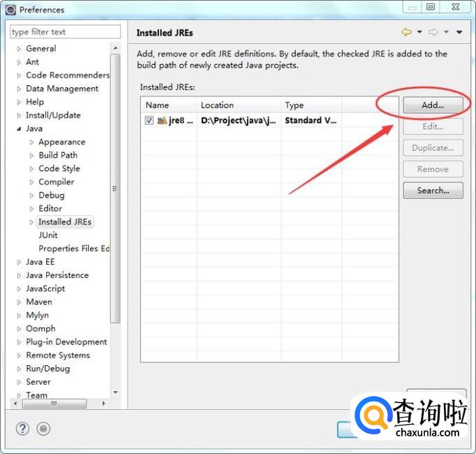Toggle the jre8 checkbox
Viewport: 476px width, 454px height.
149,120
